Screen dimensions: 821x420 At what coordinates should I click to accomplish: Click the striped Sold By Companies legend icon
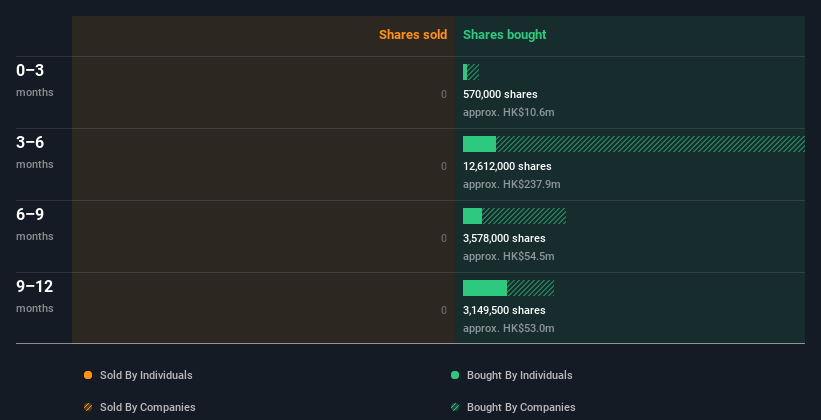coord(88,407)
